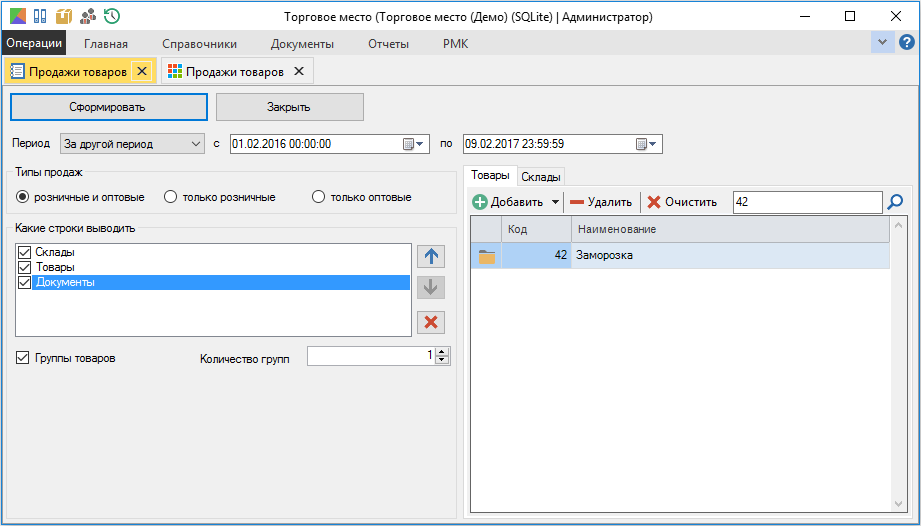Open the calendar picker of end date
This screenshot has width=921, height=526.
[646, 144]
